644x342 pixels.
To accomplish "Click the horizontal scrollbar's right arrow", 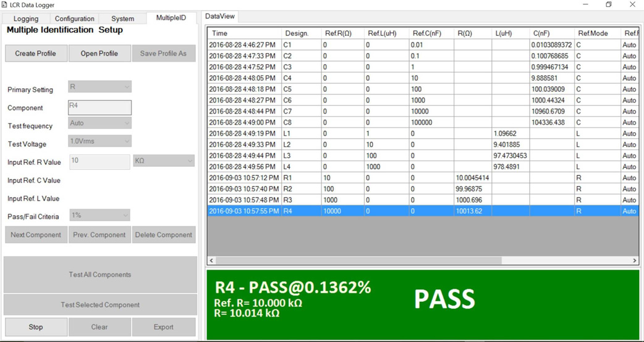I will coord(635,261).
